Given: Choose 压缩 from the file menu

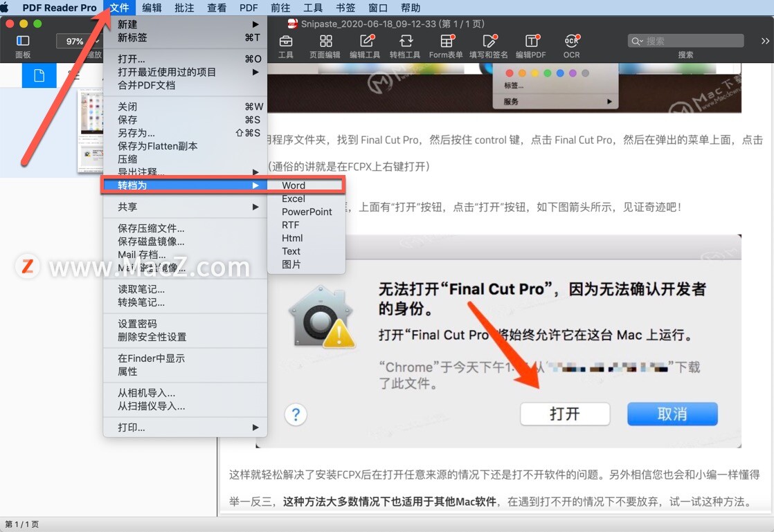Looking at the screenshot, I should (x=185, y=159).
